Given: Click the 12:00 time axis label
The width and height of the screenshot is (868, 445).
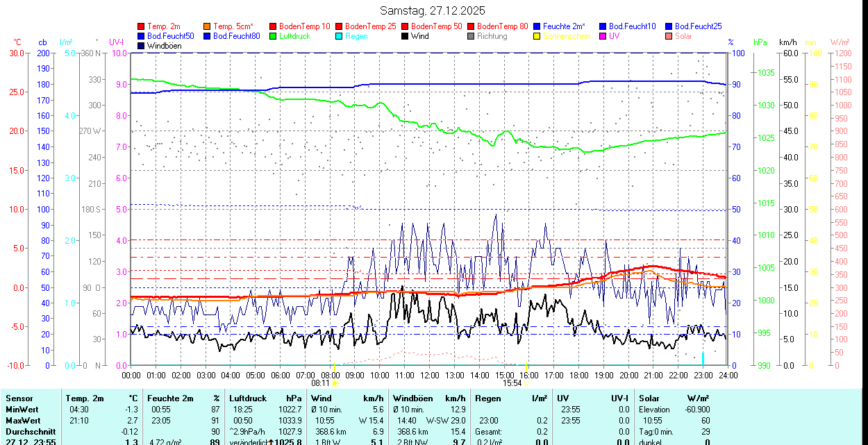Looking at the screenshot, I should click(429, 375).
